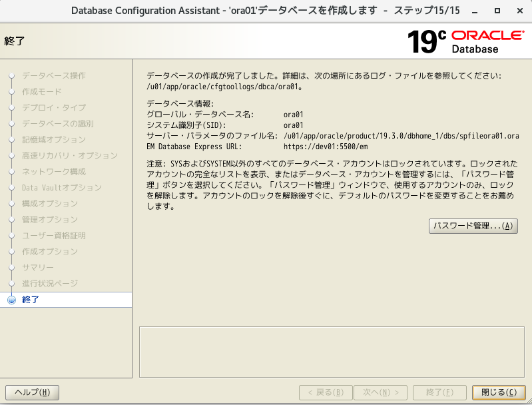Select デプロイ・タイプ step
This screenshot has width=532, height=405.
click(x=54, y=108)
